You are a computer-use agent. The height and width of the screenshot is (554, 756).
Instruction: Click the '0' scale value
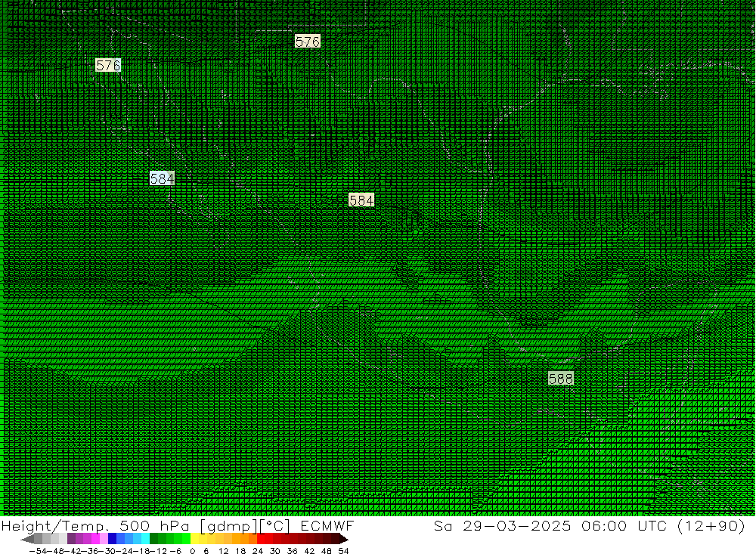193,551
